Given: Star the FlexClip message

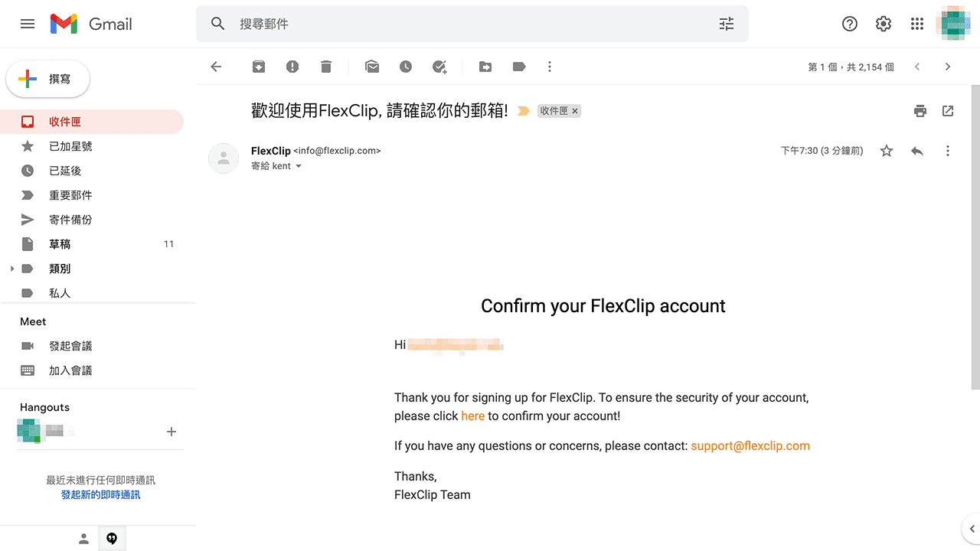Looking at the screenshot, I should (886, 151).
